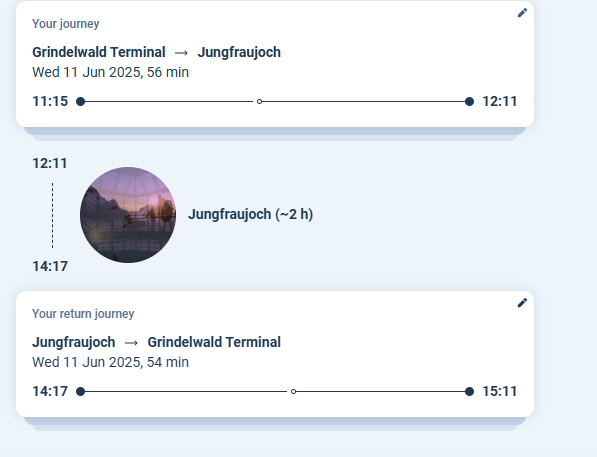Select the intermediate stop on outbound timeline
Image resolution: width=597 pixels, height=457 pixels.
tap(259, 102)
